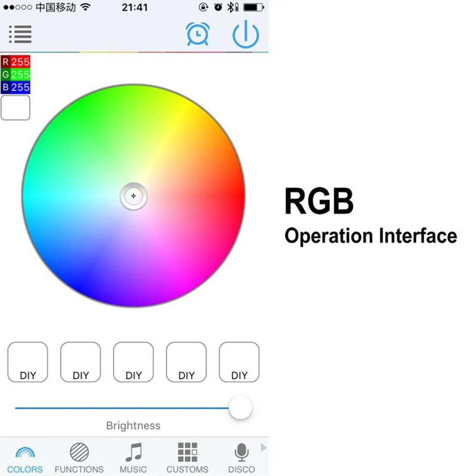Tap the status bar alarm icon
476x476 pixels.
[x=218, y=7]
